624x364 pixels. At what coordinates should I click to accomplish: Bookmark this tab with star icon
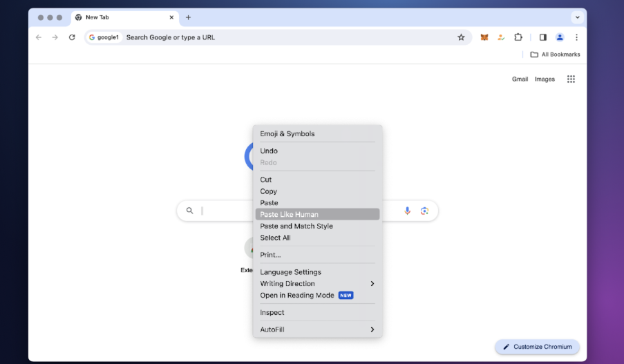(461, 37)
